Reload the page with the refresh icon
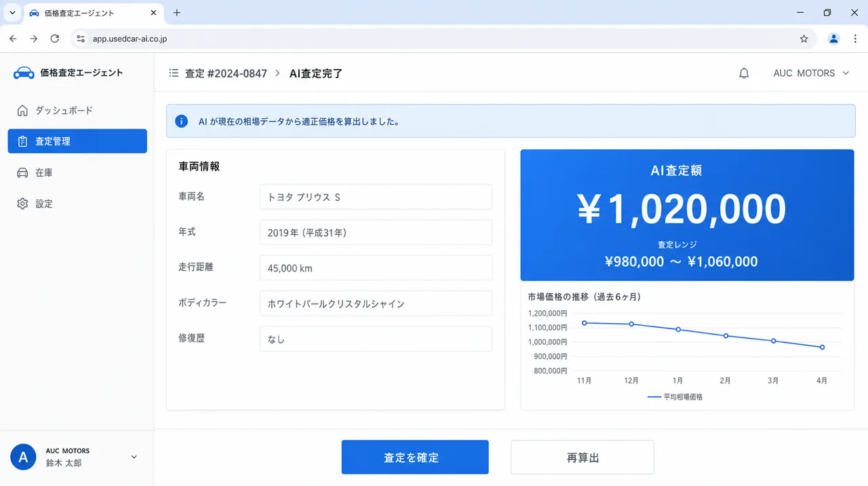This screenshot has width=868, height=486. [x=55, y=39]
